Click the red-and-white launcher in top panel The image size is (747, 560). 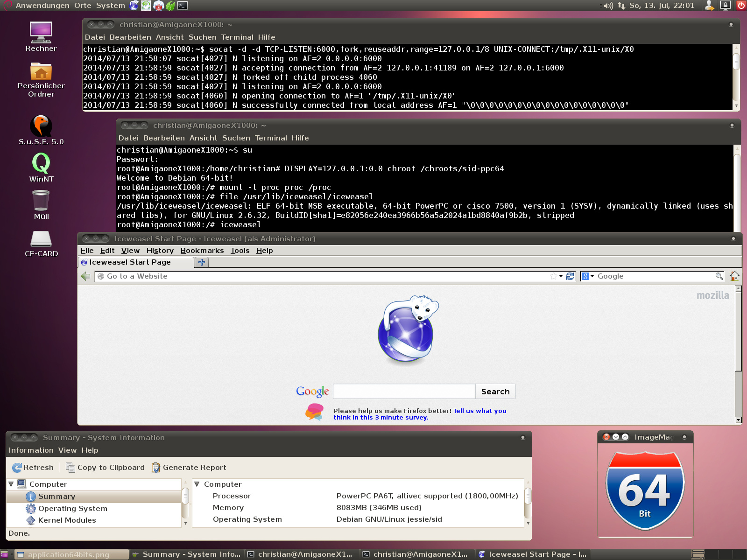[x=159, y=6]
